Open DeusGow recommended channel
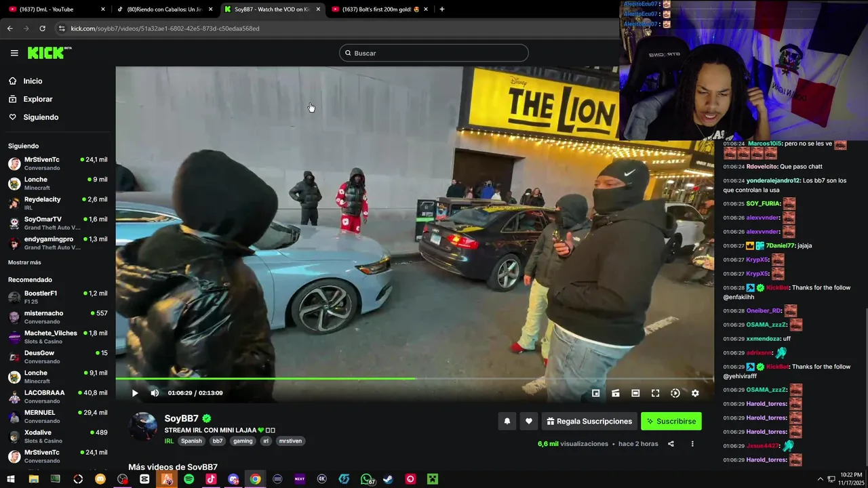The image size is (868, 488). point(58,357)
